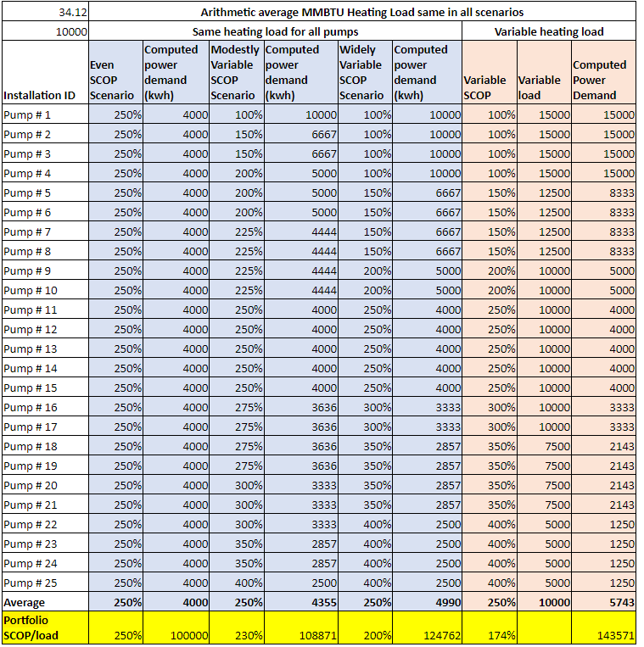Select the portfolio total 143571

point(604,627)
